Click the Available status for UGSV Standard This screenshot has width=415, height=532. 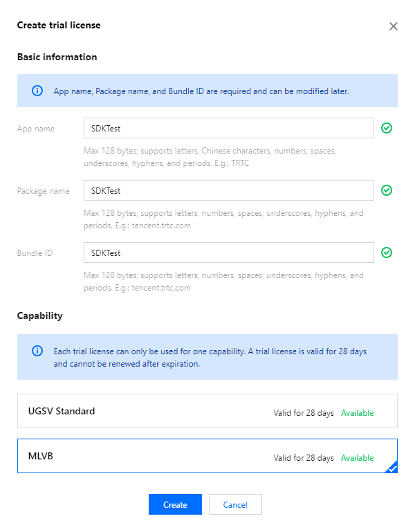(x=357, y=413)
